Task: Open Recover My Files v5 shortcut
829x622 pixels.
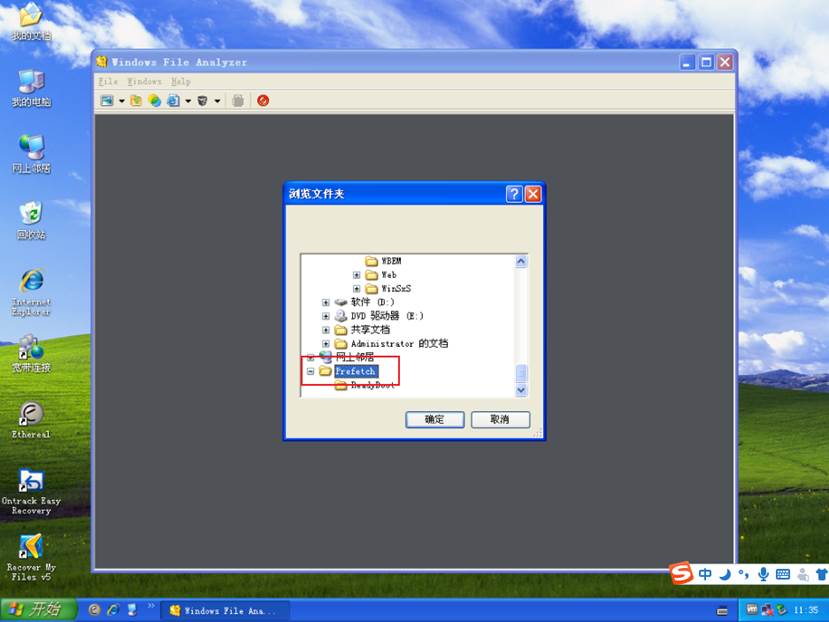Action: (31, 559)
